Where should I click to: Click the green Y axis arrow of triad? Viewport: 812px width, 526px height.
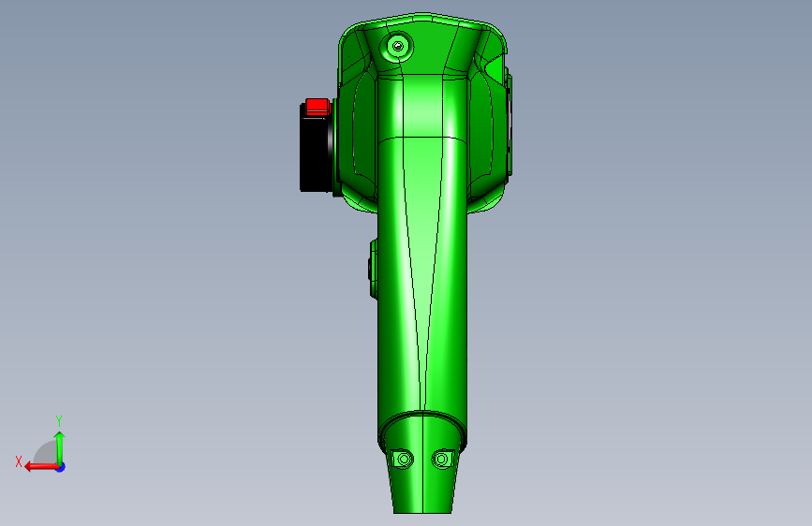click(x=60, y=448)
